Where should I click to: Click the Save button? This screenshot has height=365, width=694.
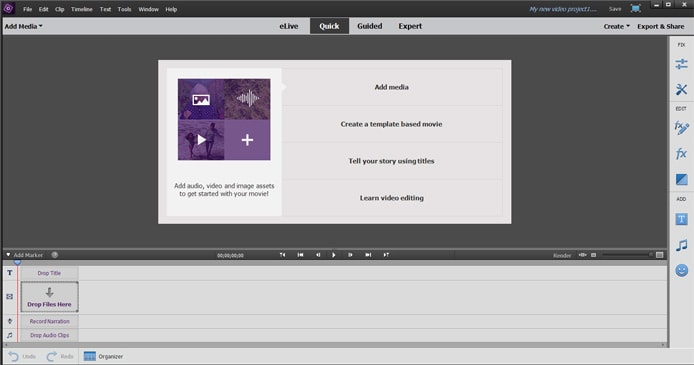615,9
